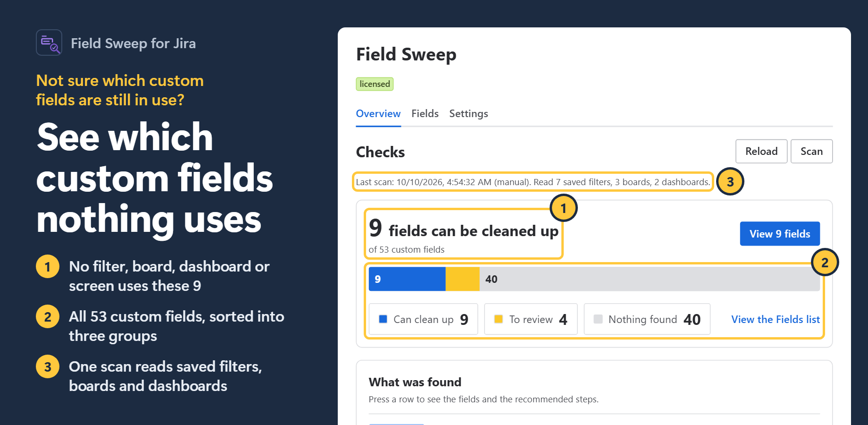Select the To review 4 legend card
This screenshot has width=868, height=425.
pyautogui.click(x=531, y=319)
